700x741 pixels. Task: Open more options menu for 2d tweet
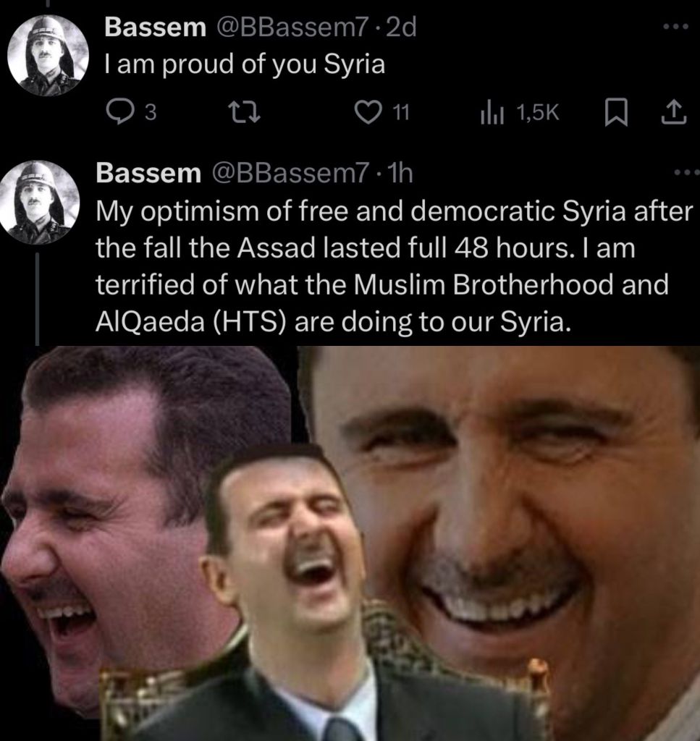pos(676,27)
